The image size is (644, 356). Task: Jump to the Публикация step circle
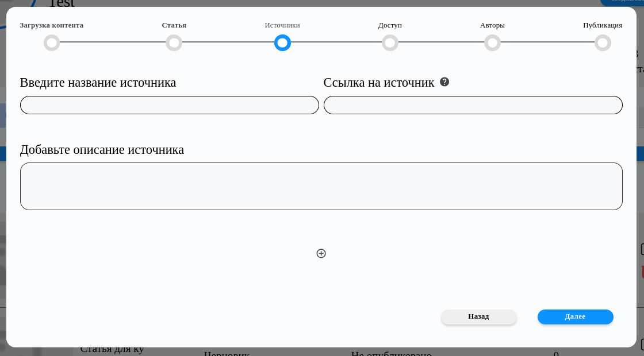[603, 42]
